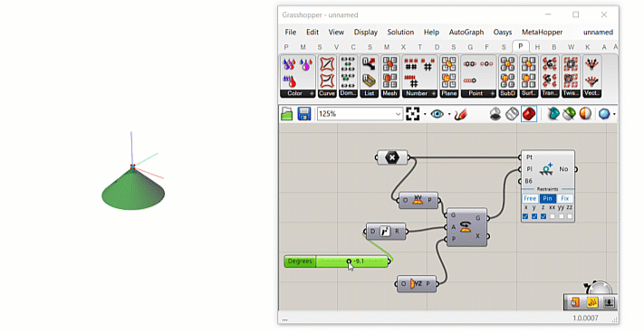Click the zoom extents icon
This screenshot has height=332, width=644.
pos(412,114)
